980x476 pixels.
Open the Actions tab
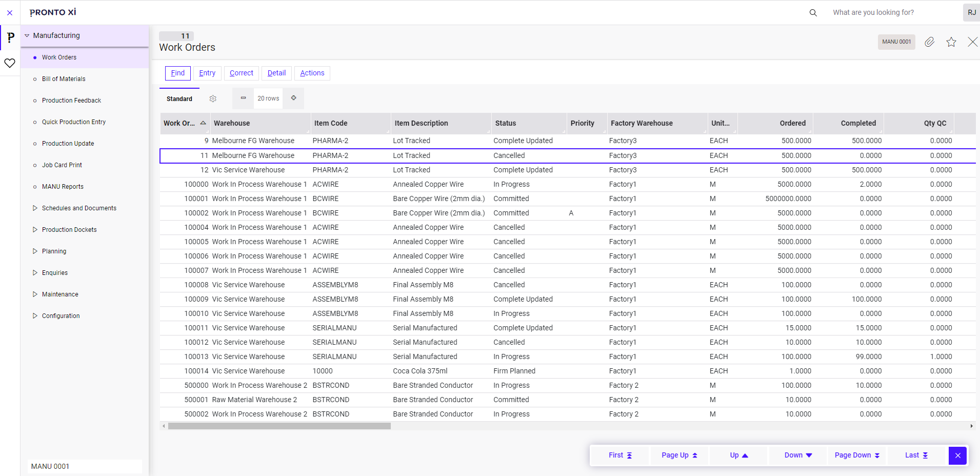point(312,73)
